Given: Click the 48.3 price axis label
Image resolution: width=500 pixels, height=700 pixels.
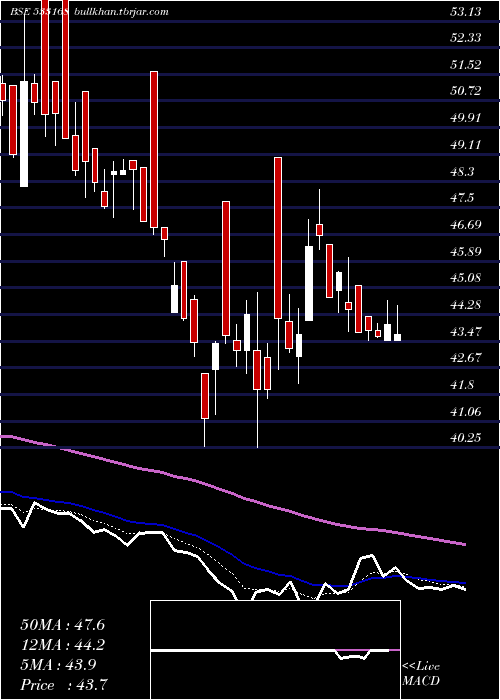Looking at the screenshot, I should coord(462,171).
